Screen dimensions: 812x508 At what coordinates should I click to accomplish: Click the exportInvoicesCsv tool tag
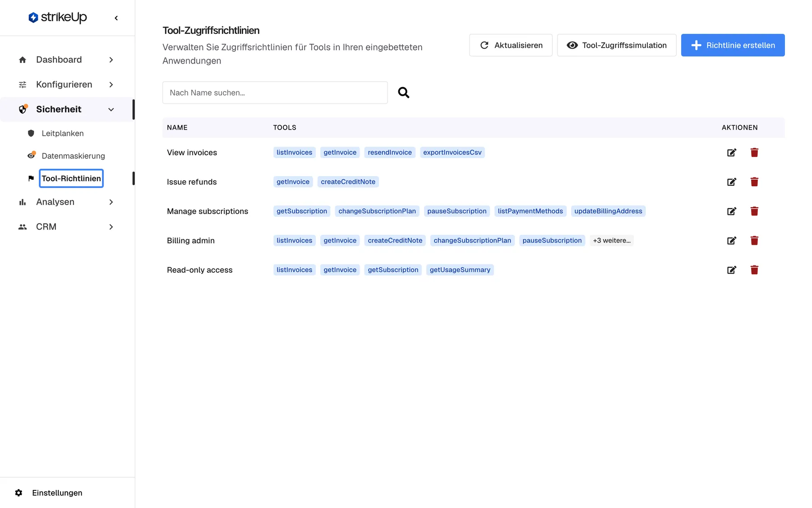click(x=452, y=153)
